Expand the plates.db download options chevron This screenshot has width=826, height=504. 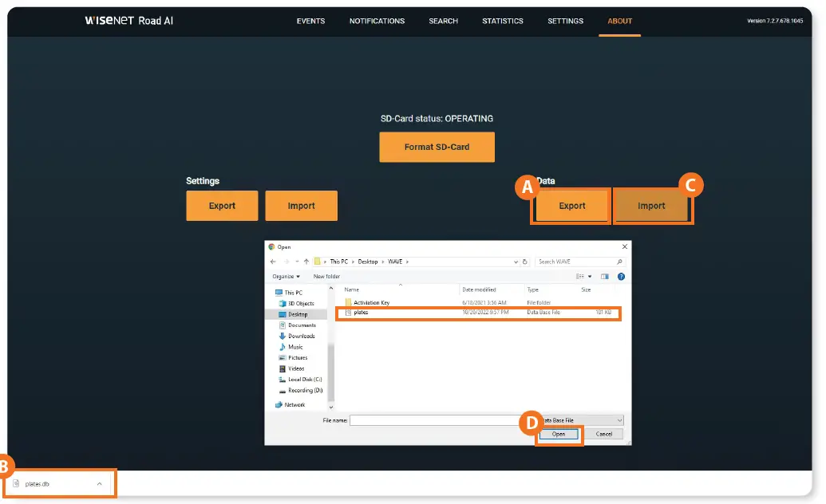[99, 484]
